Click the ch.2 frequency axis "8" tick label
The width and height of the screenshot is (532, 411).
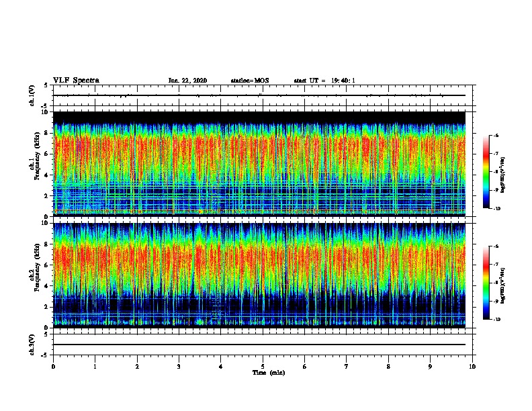[48, 244]
